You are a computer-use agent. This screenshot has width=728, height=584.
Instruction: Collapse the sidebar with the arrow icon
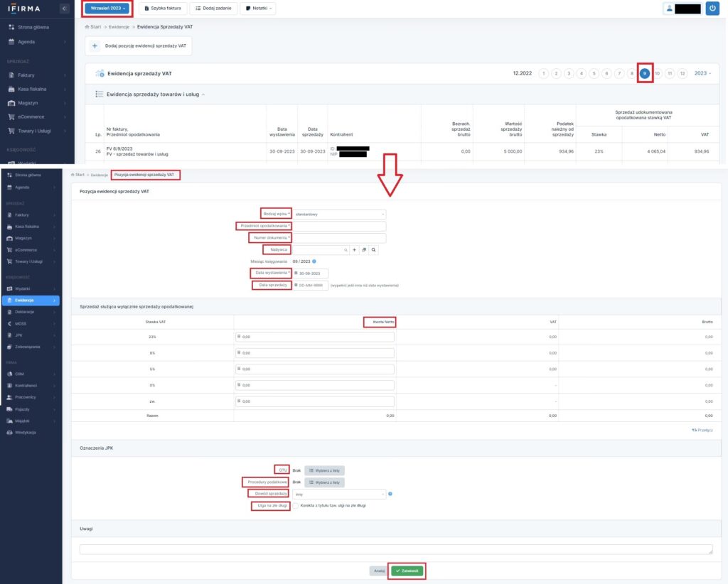tap(65, 9)
